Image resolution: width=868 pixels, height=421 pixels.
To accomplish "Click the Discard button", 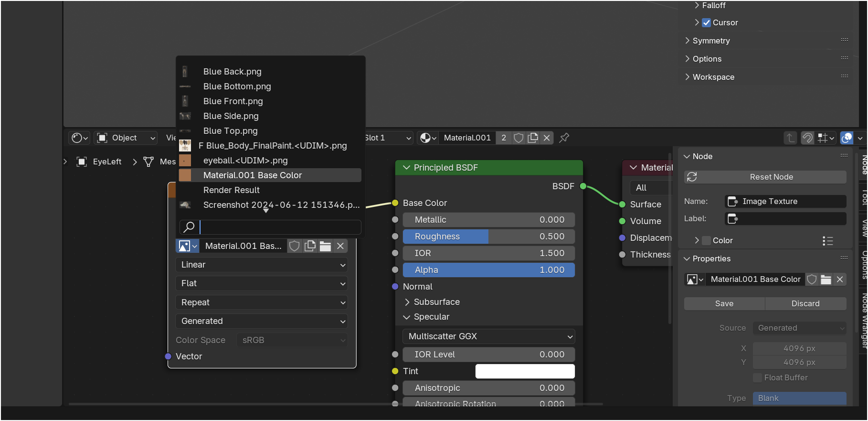I will [805, 303].
